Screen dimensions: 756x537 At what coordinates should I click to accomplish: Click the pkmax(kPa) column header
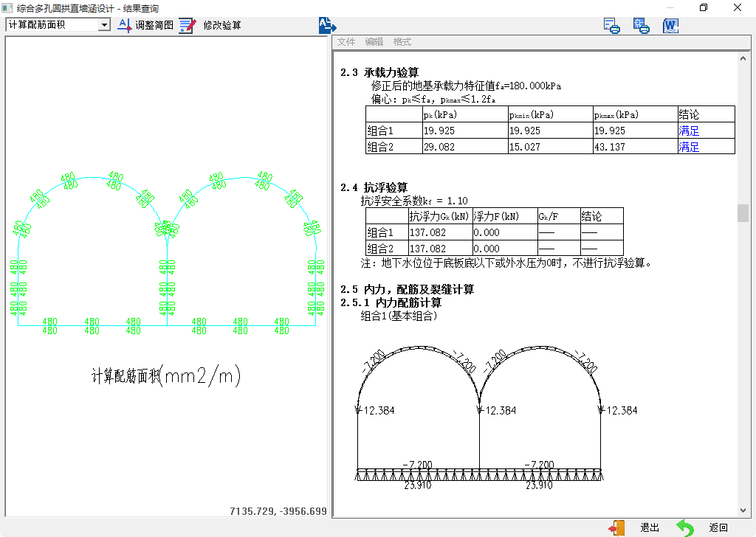pos(616,114)
